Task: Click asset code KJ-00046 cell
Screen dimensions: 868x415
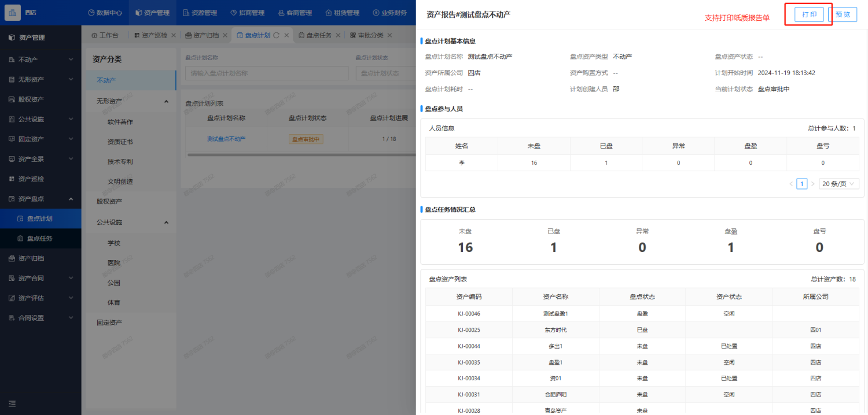Action: [x=469, y=313]
